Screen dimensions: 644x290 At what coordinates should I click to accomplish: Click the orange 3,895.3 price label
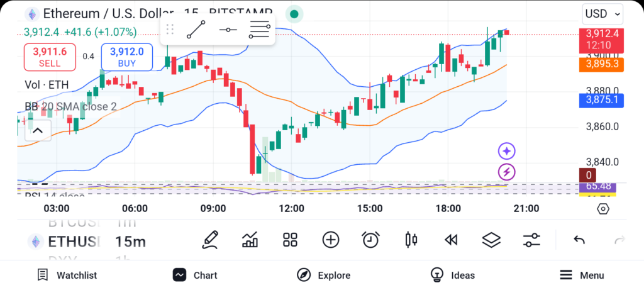pyautogui.click(x=602, y=65)
